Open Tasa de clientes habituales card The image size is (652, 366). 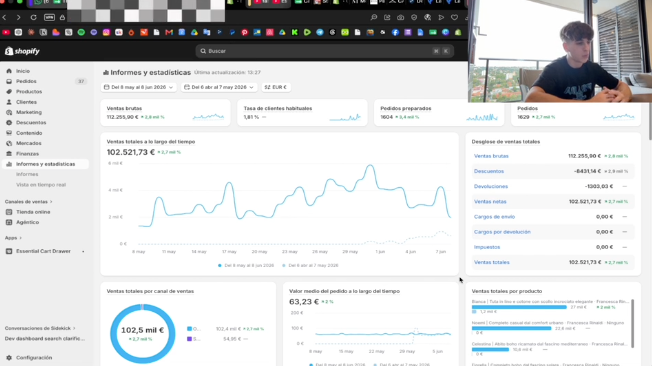302,112
